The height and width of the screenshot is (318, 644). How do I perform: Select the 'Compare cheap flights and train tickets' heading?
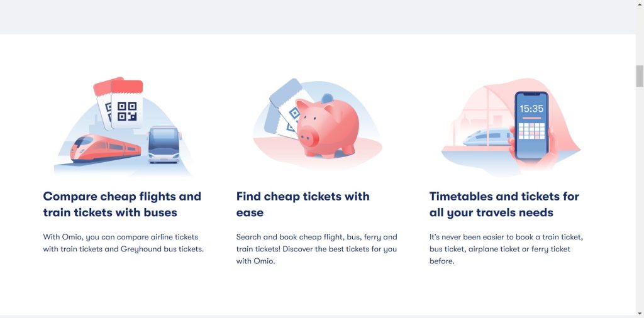tap(122, 204)
